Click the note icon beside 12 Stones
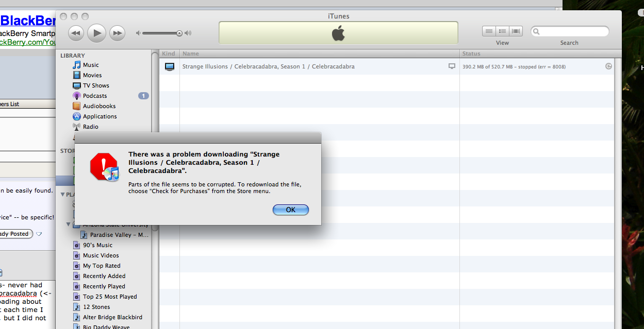The image size is (644, 329). (x=77, y=307)
